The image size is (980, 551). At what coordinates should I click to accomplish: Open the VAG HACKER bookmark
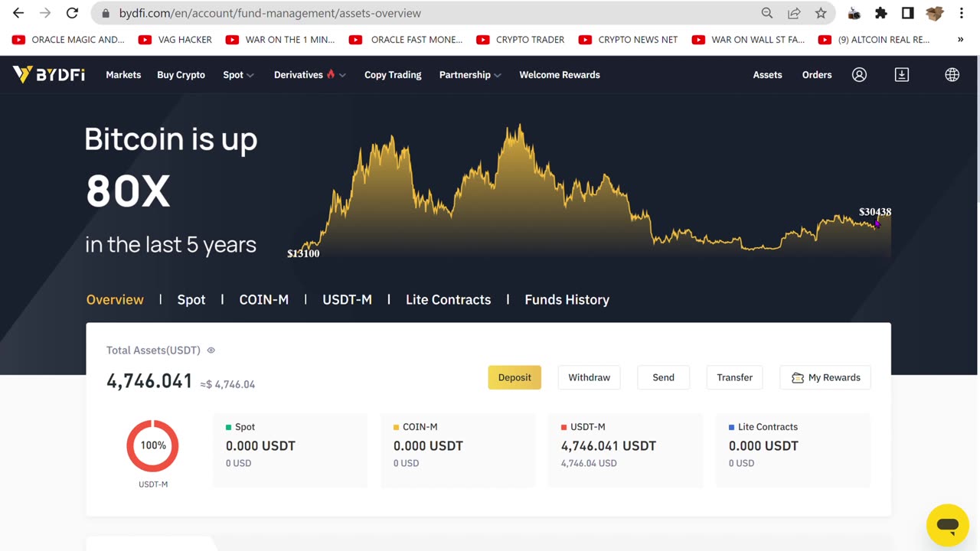click(x=175, y=40)
